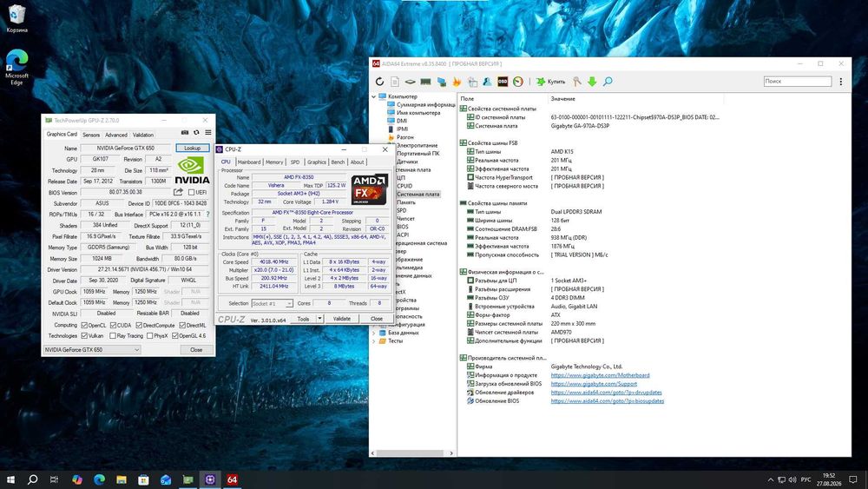The image size is (868, 489).
Task: Expand the База данных tree node
Action: click(373, 333)
